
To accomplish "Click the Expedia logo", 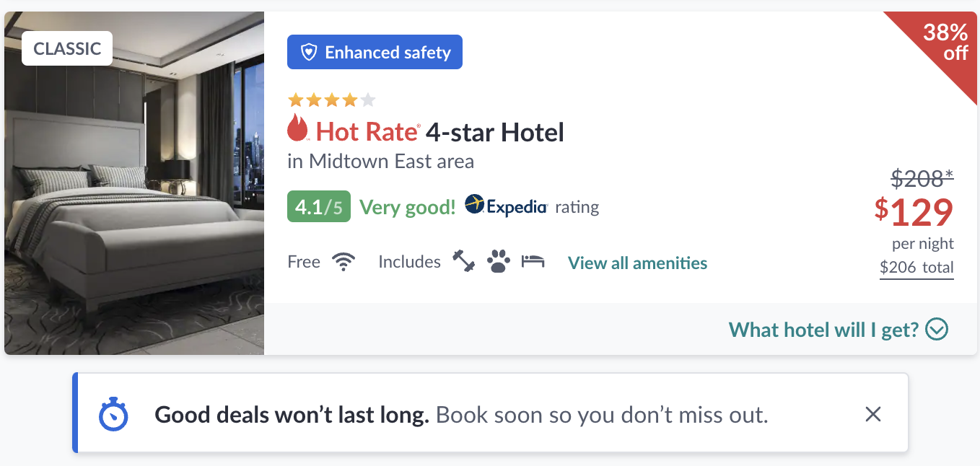I will [506, 206].
